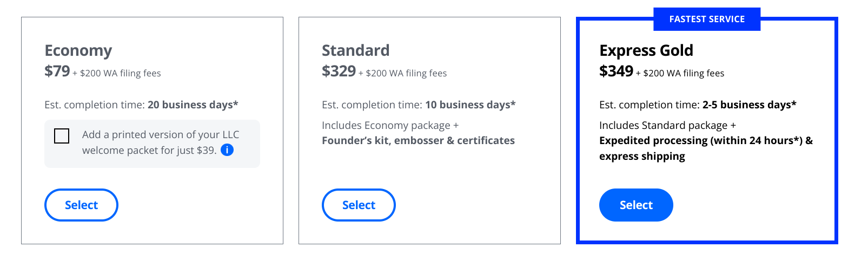
Task: Click the $329 Standard price
Action: (339, 71)
